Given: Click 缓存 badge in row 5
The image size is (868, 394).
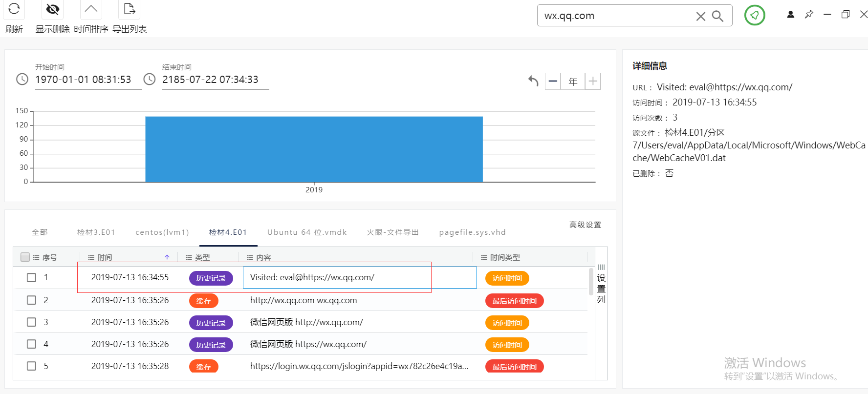Looking at the screenshot, I should [x=204, y=367].
